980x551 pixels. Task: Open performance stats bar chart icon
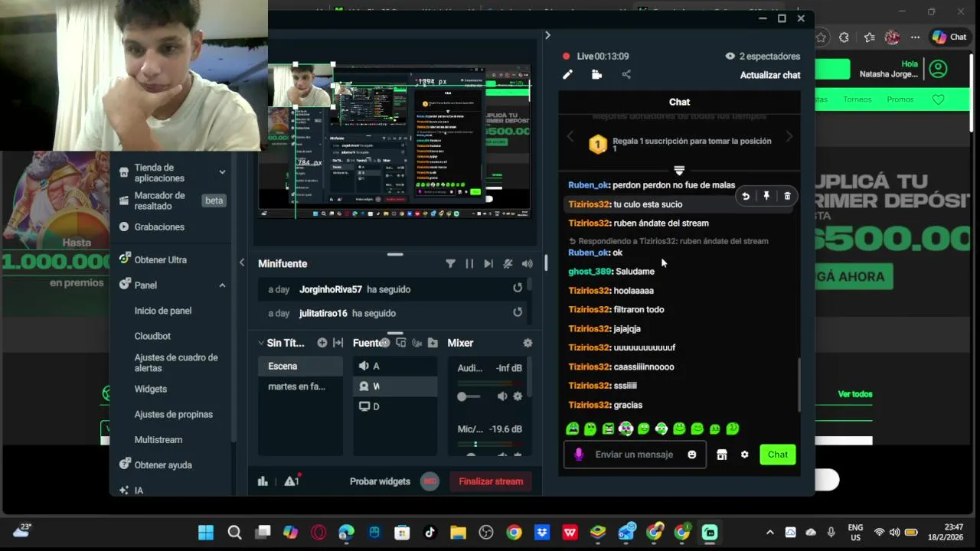point(263,481)
